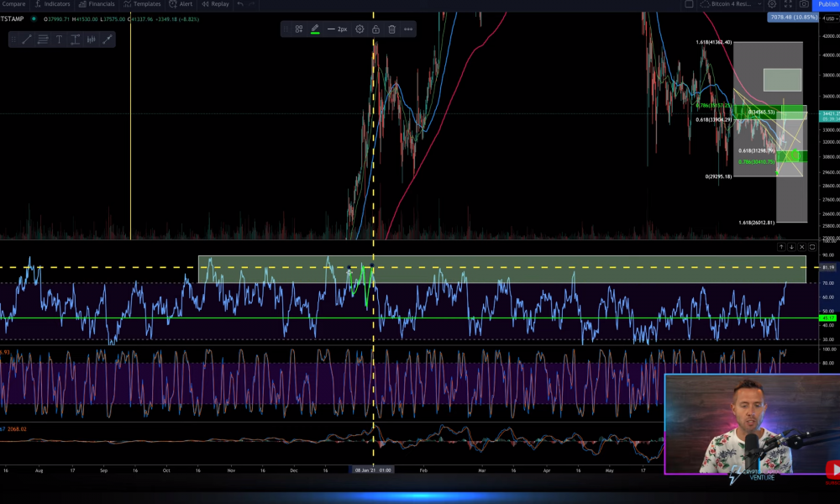Open drawing settings gear in floating toolbar

point(360,29)
